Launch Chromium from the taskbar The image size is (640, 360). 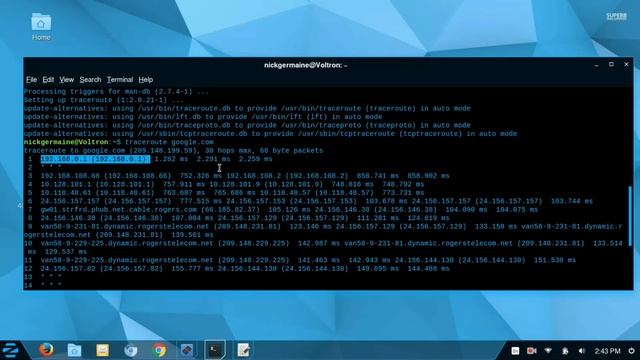point(131,350)
